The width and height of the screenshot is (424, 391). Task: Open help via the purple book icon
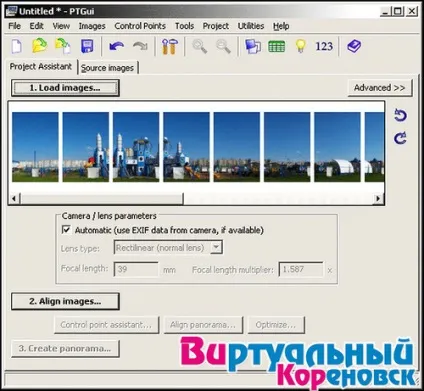354,46
